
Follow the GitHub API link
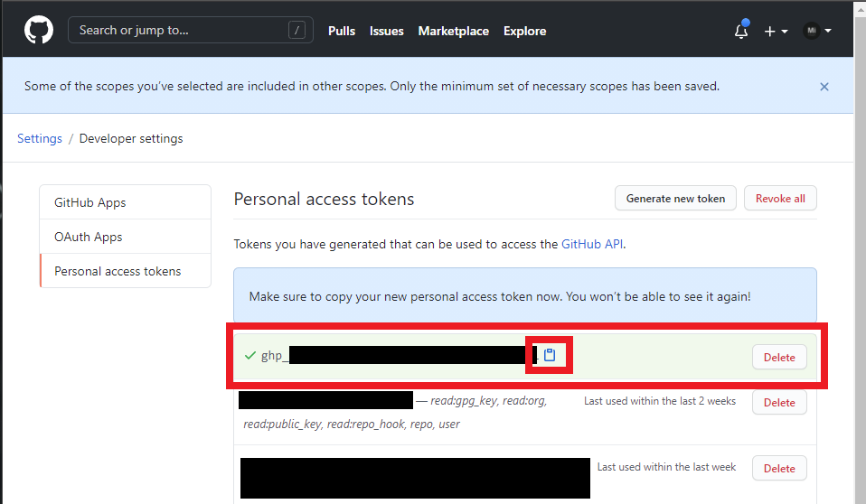pyautogui.click(x=591, y=244)
